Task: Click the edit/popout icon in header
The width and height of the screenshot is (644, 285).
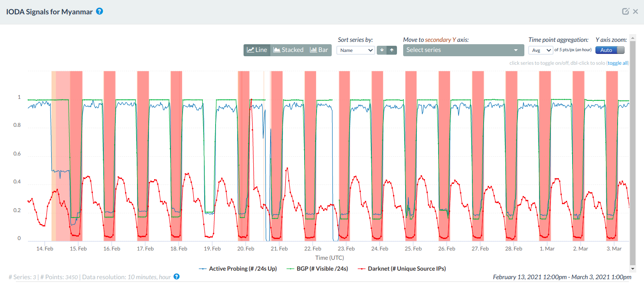Action: coord(625,11)
